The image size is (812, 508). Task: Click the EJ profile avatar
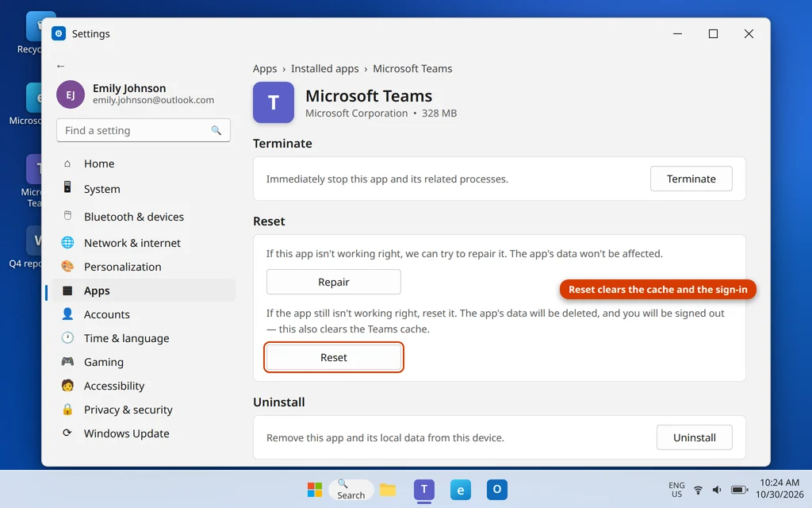[71, 94]
